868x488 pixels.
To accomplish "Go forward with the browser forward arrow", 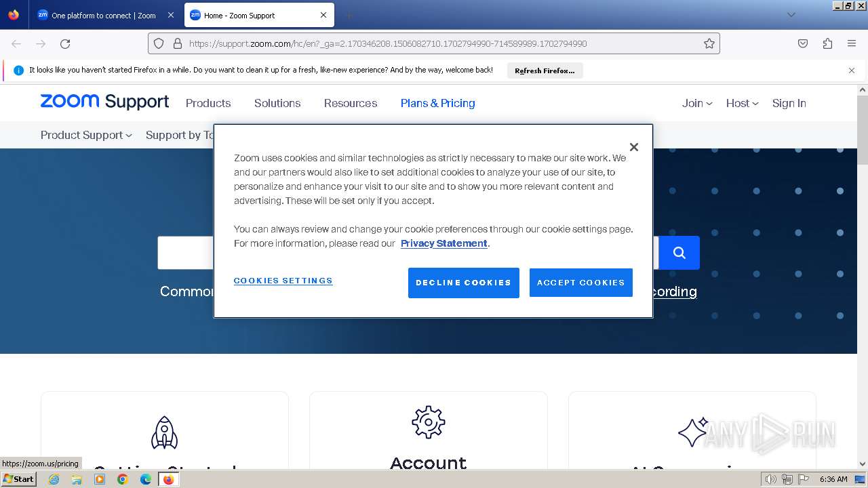I will click(41, 43).
